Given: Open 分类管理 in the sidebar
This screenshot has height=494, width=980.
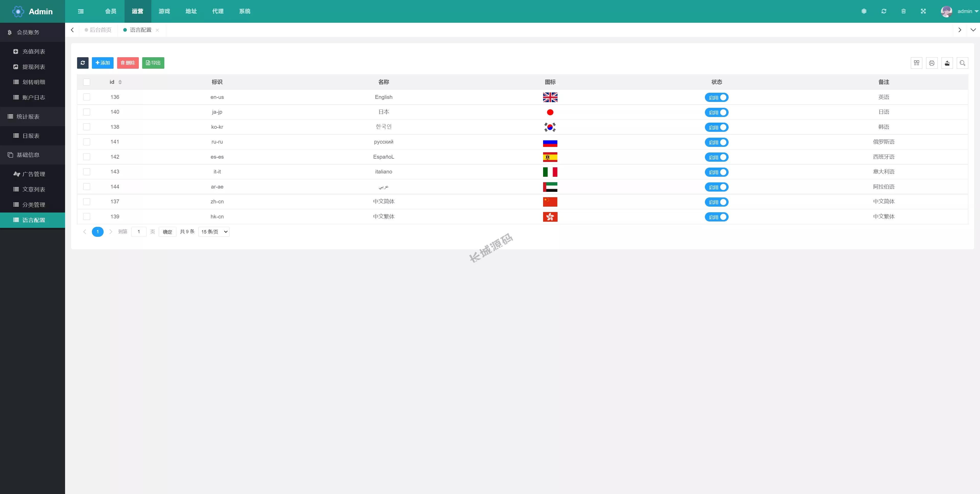Looking at the screenshot, I should pos(32,205).
